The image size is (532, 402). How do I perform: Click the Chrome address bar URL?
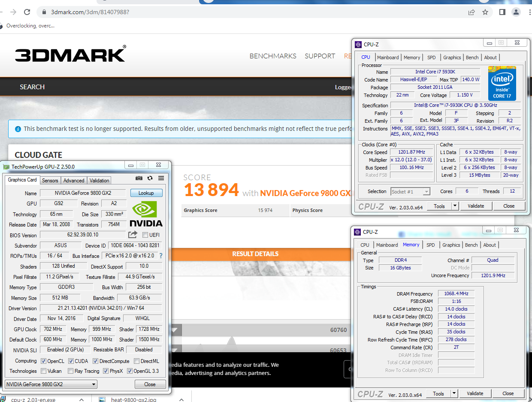point(90,12)
